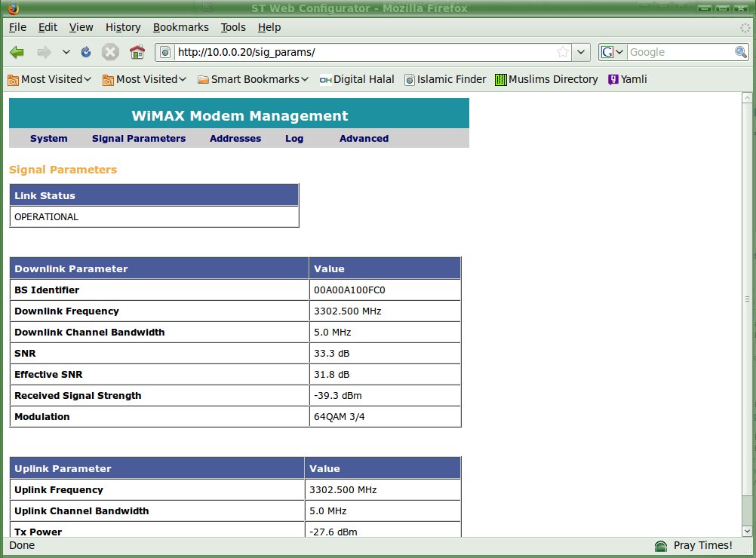Open the Help menu
The height and width of the screenshot is (558, 756).
tap(269, 27)
